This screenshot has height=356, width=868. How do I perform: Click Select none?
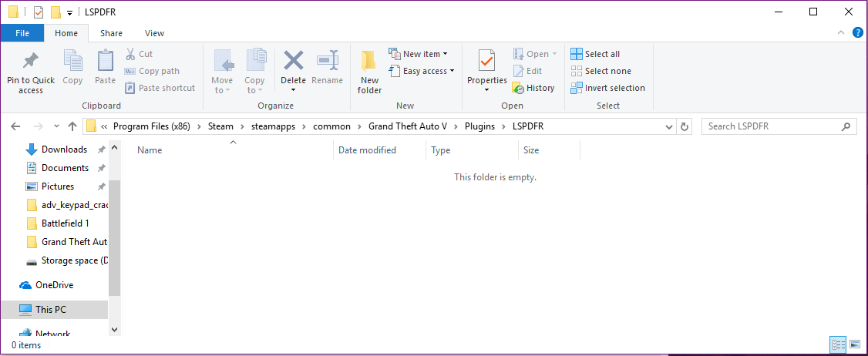click(601, 71)
